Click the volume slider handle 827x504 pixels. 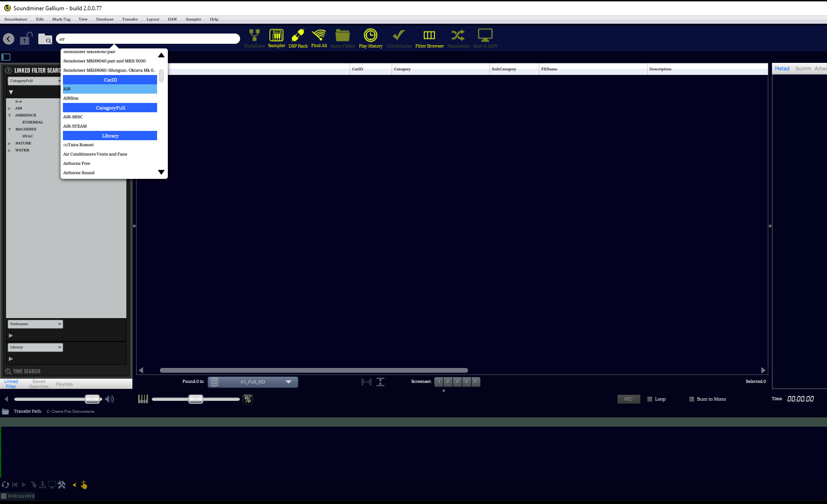point(92,399)
